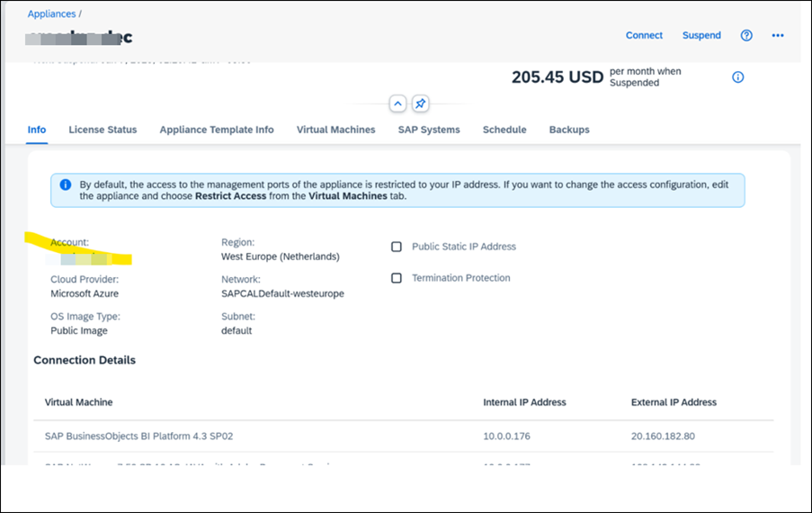Enable Public Static IP Address checkbox

[397, 247]
